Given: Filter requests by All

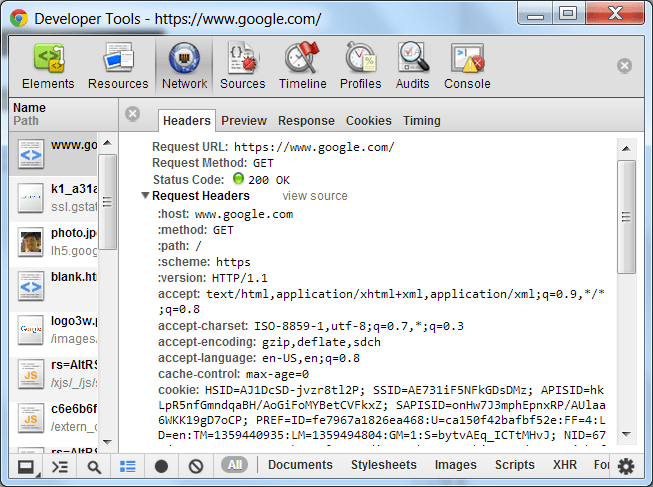Looking at the screenshot, I should [x=234, y=465].
